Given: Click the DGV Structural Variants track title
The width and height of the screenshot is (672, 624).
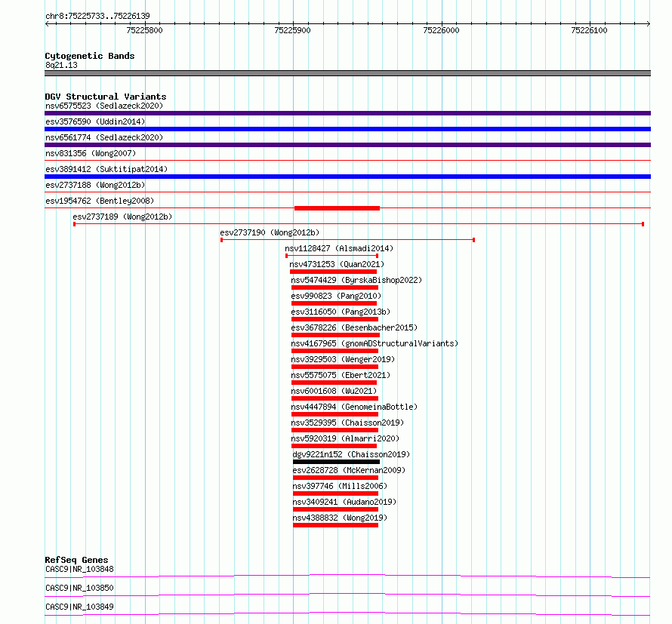Looking at the screenshot, I should coord(106,97).
